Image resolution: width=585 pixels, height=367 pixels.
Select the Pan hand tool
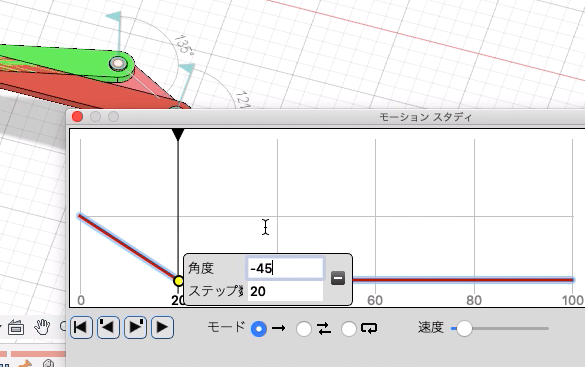[42, 327]
